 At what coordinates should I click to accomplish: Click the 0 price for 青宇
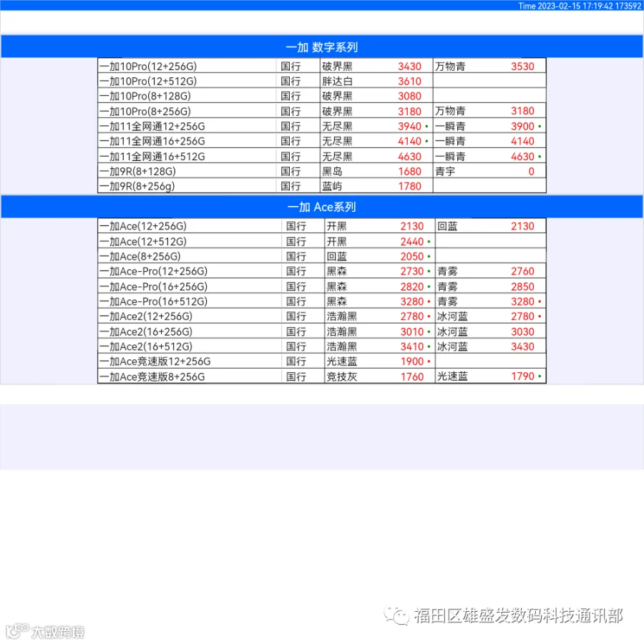[531, 171]
